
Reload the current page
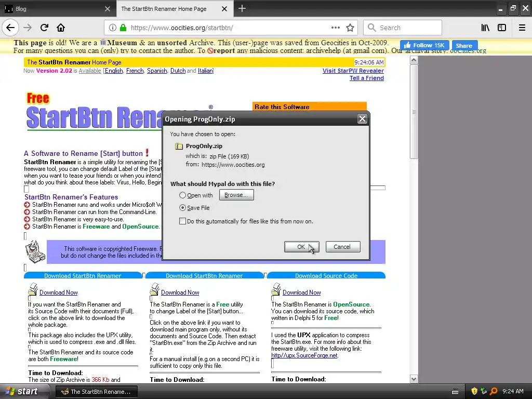pyautogui.click(x=44, y=28)
